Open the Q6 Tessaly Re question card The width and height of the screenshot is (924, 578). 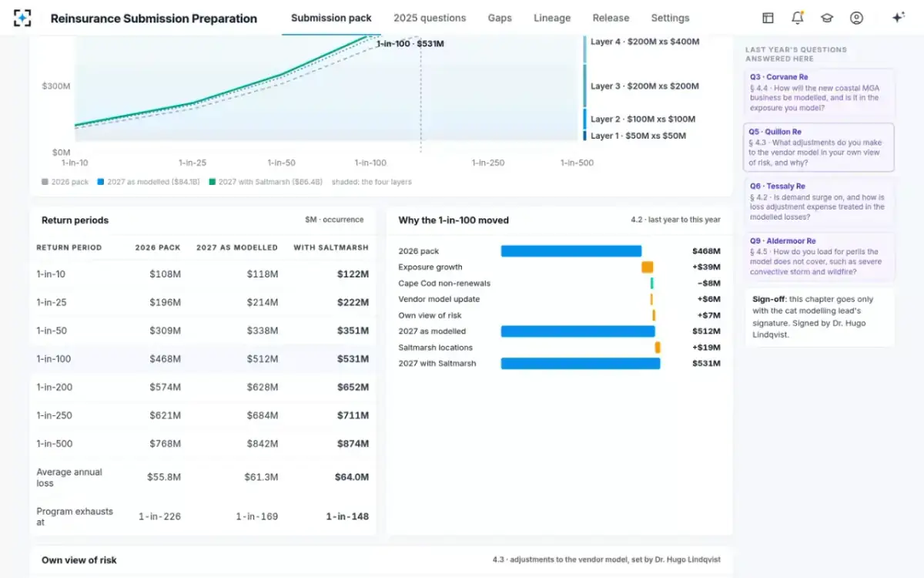click(x=819, y=202)
